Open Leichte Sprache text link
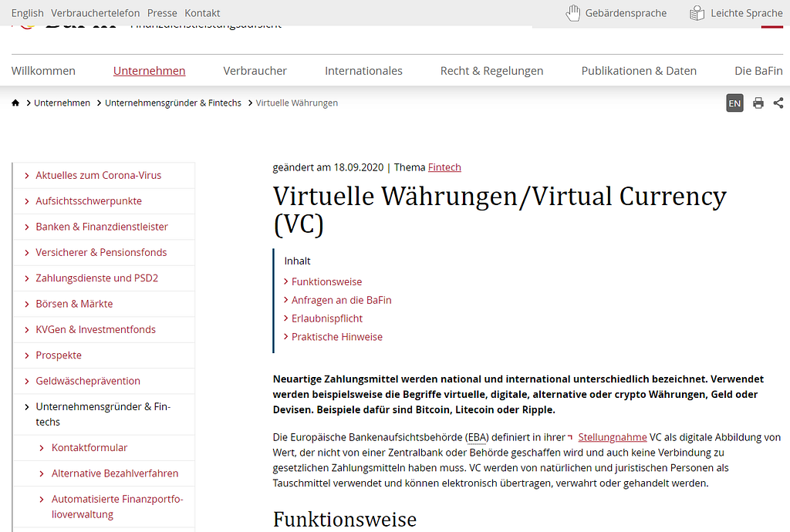 [x=747, y=13]
